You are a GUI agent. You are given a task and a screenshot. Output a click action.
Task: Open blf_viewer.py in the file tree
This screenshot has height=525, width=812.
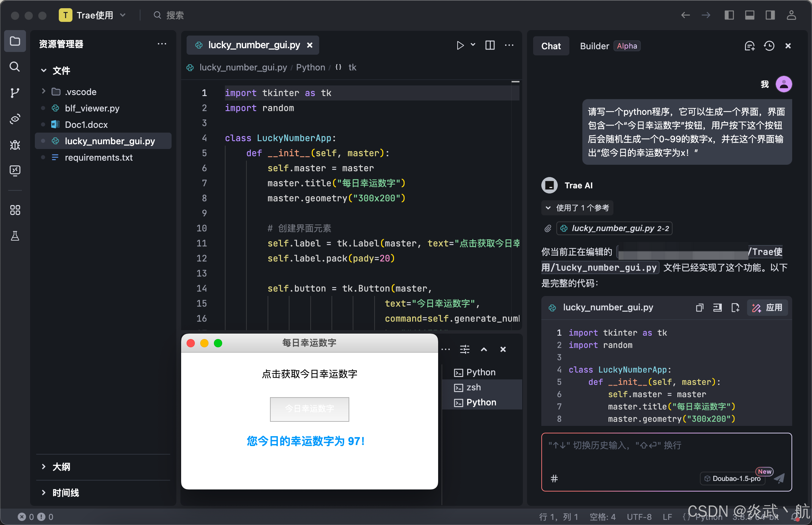(x=92, y=108)
